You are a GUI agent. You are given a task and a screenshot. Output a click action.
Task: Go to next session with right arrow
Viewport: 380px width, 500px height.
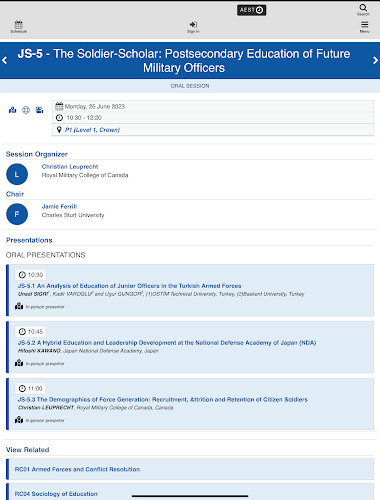click(x=375, y=60)
